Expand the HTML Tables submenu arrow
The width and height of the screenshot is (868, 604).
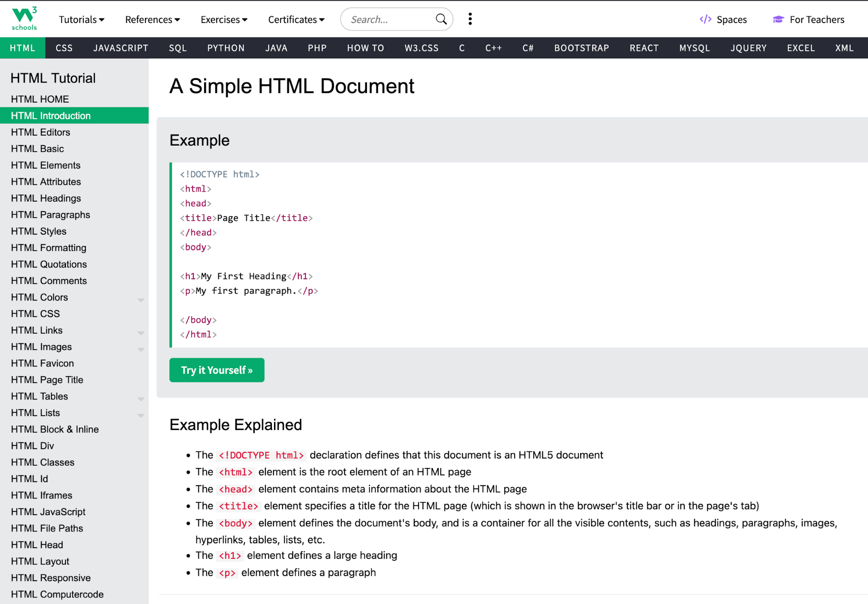tap(141, 399)
